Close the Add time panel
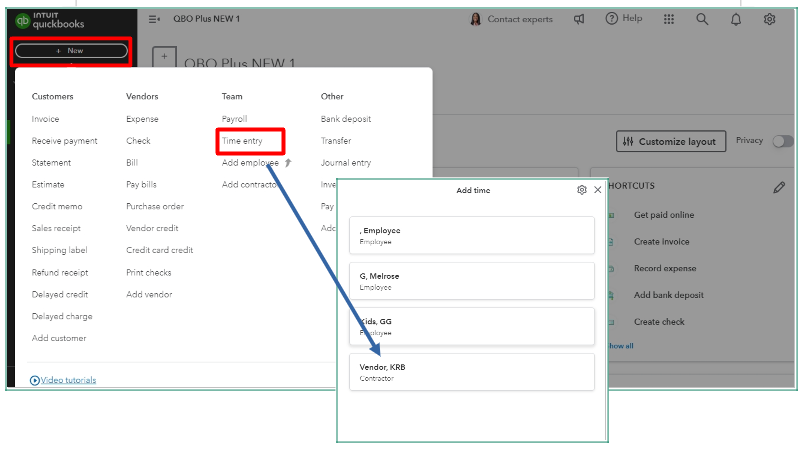 coord(597,190)
